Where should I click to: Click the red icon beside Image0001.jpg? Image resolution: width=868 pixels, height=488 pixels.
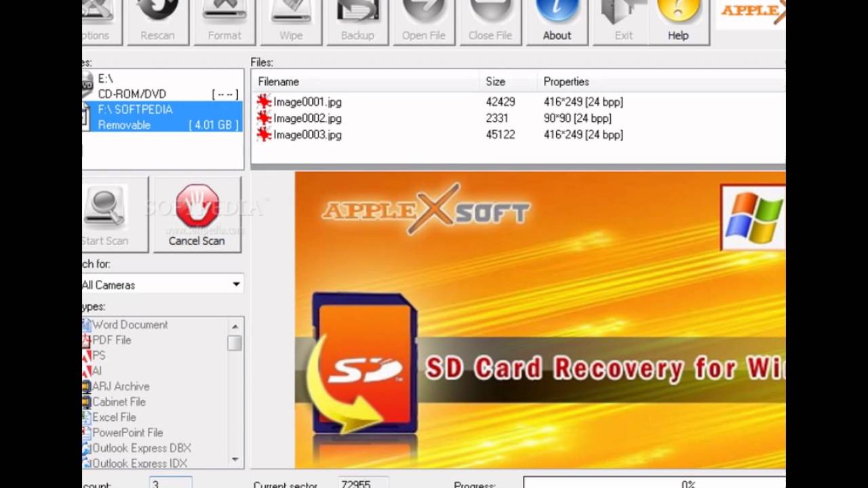click(x=264, y=102)
